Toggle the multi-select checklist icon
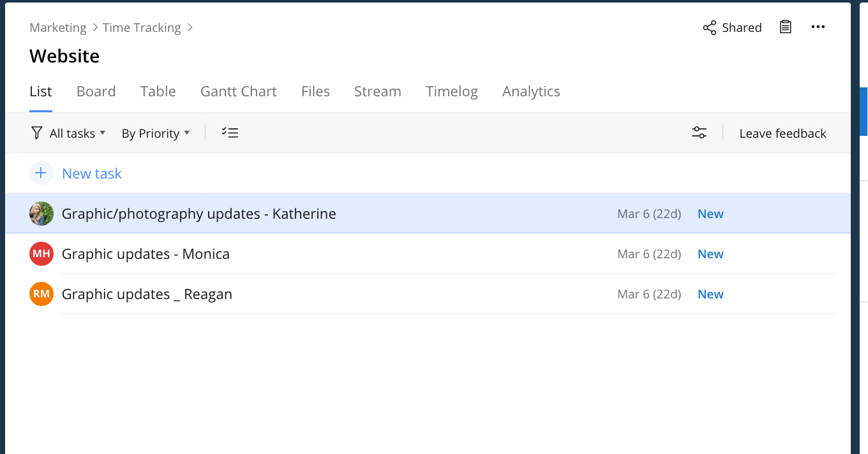Screen dimensions: 868x454 click(x=230, y=133)
